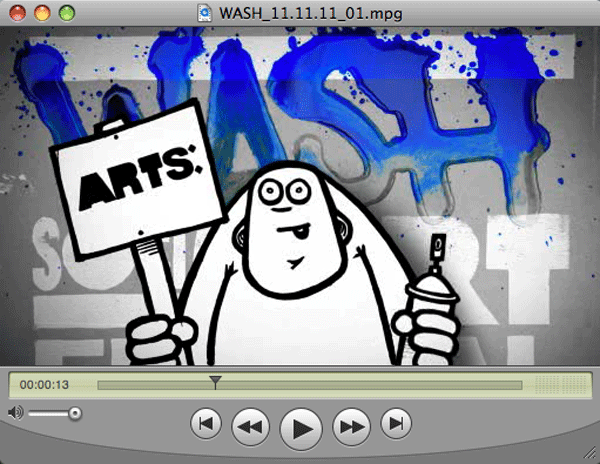Screen dimensions: 600x464
Task: Click the window resize grip corner
Action: [590, 453]
